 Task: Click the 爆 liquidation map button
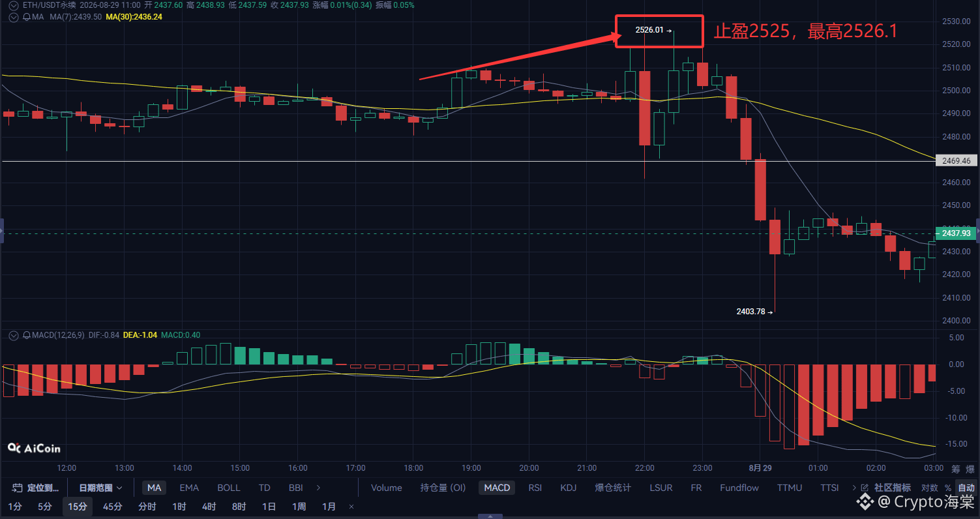(x=970, y=468)
